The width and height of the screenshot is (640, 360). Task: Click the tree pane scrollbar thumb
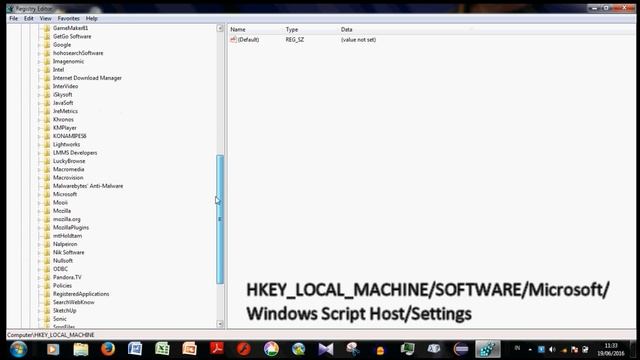pos(220,219)
